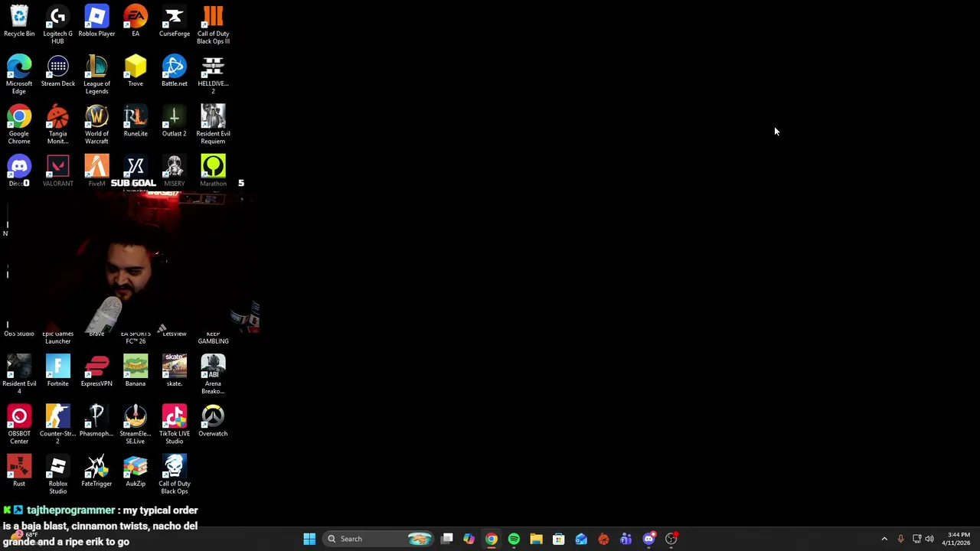Open the skate. desktop shortcut
Image resolution: width=980 pixels, height=551 pixels.
click(x=175, y=371)
